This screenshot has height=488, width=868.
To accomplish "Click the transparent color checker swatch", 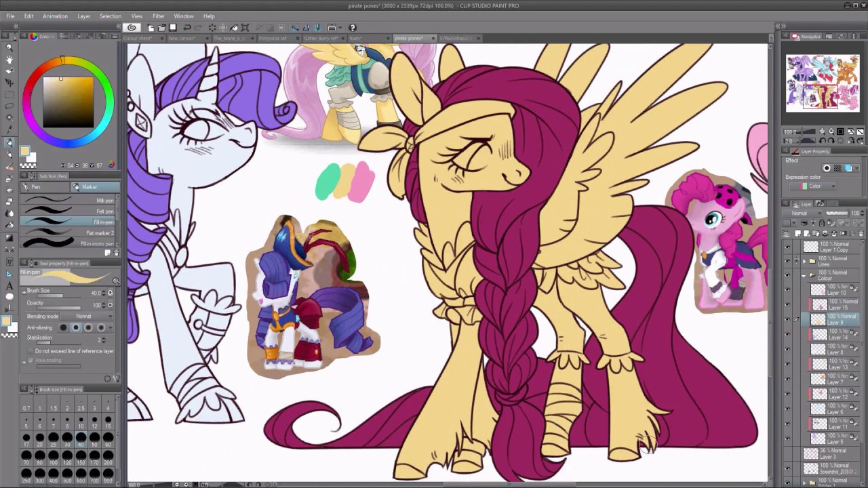I will (x=28, y=165).
